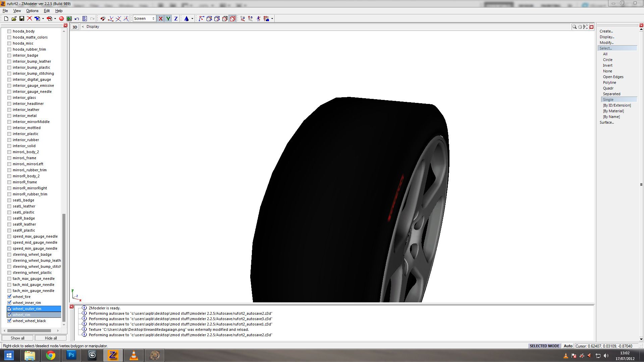Uncheck the wheel_tire visibility checkbox
This screenshot has height=362, width=644.
(9, 297)
